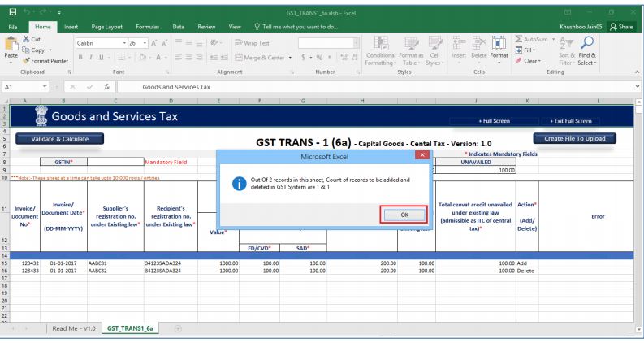Click the Paste clipboard icon
644x343 pixels.
point(11,45)
